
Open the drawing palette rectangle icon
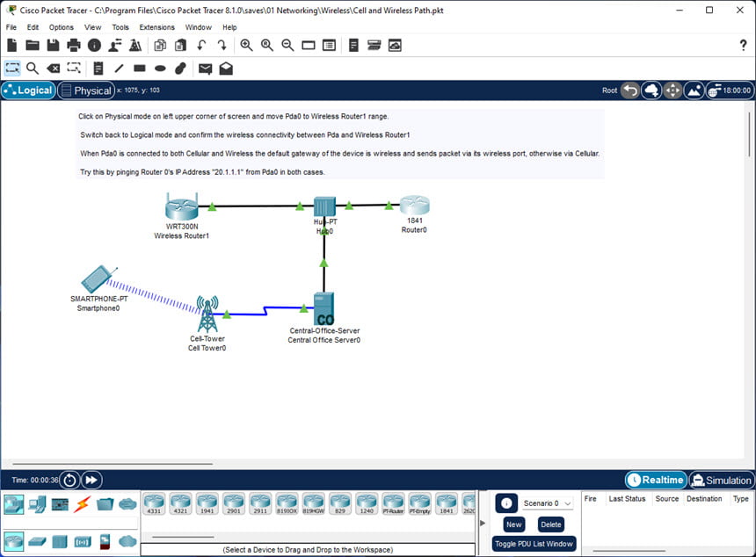(x=309, y=46)
